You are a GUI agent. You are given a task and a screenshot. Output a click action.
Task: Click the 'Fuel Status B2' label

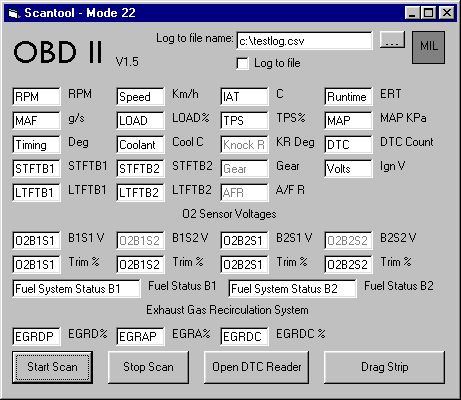tap(399, 286)
